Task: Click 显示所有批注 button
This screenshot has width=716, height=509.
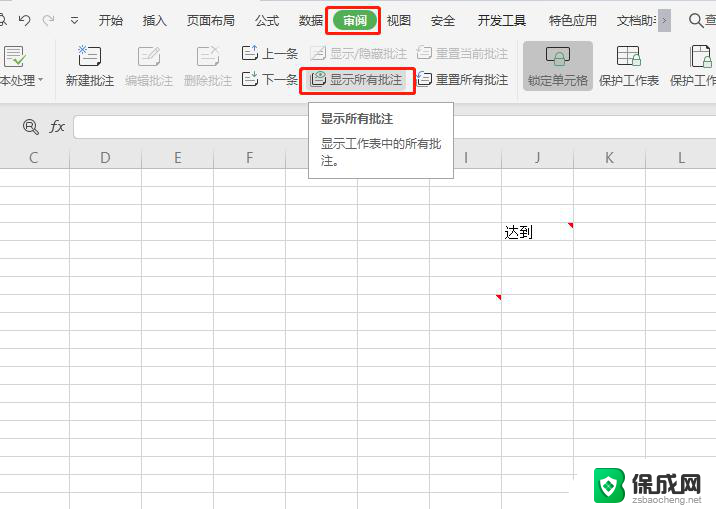Action: (357, 80)
